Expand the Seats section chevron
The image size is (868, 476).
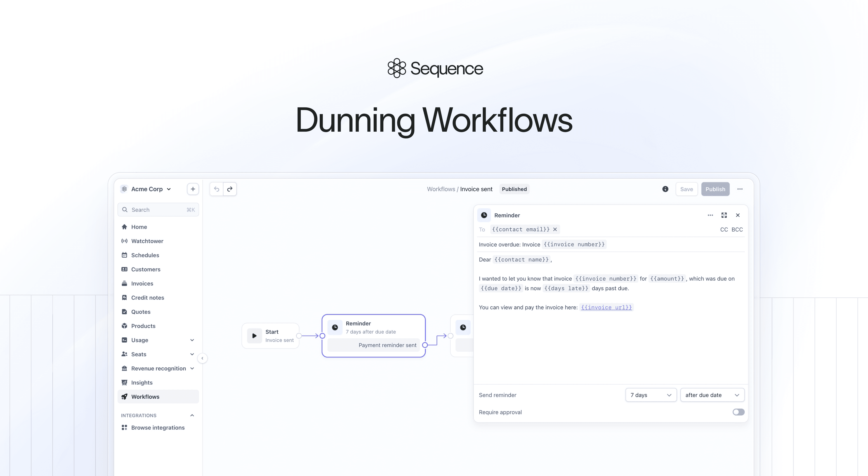pos(192,354)
